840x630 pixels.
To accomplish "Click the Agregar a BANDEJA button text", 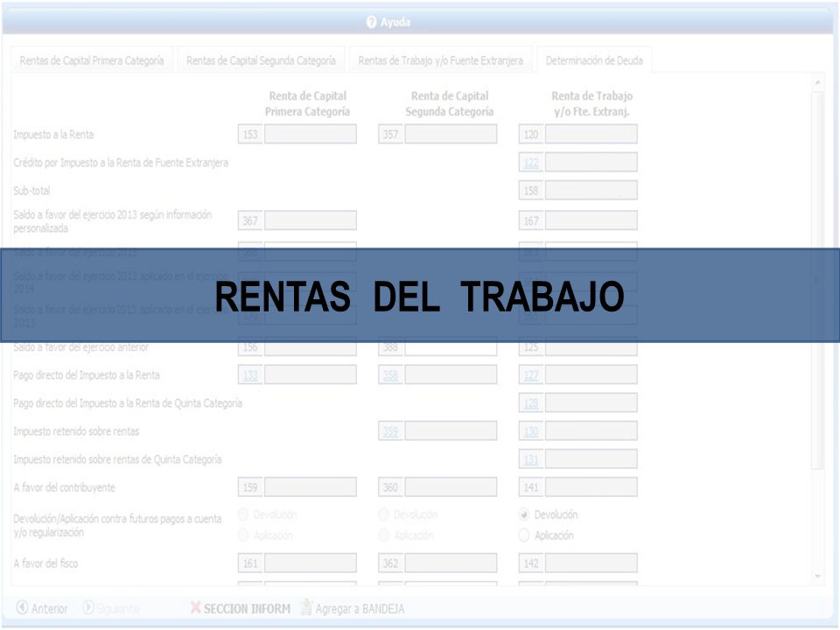I will tap(360, 609).
